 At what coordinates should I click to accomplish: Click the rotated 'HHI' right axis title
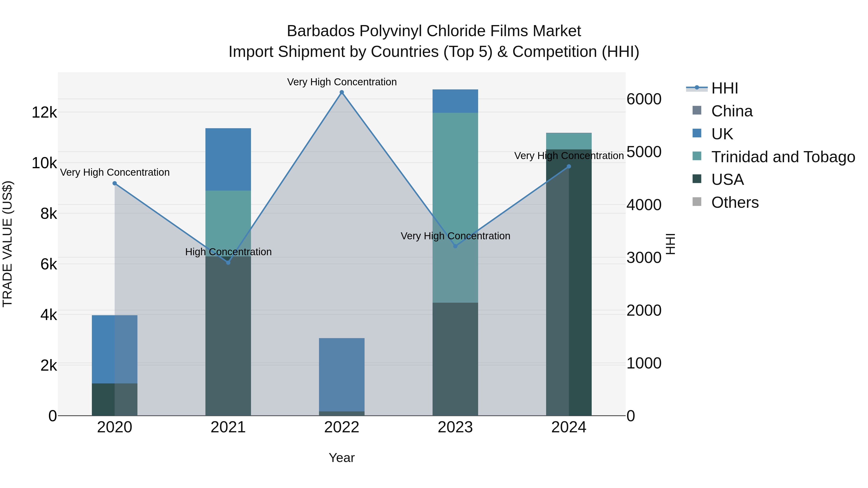(x=671, y=244)
